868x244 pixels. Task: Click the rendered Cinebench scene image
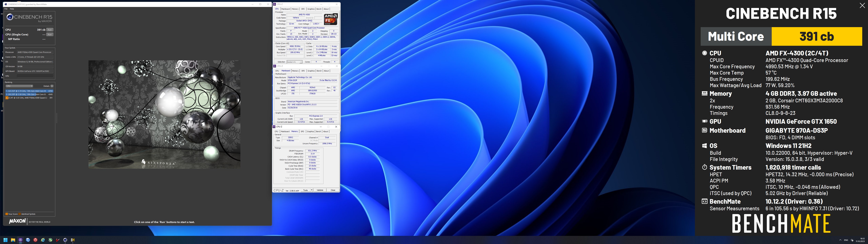pos(164,114)
